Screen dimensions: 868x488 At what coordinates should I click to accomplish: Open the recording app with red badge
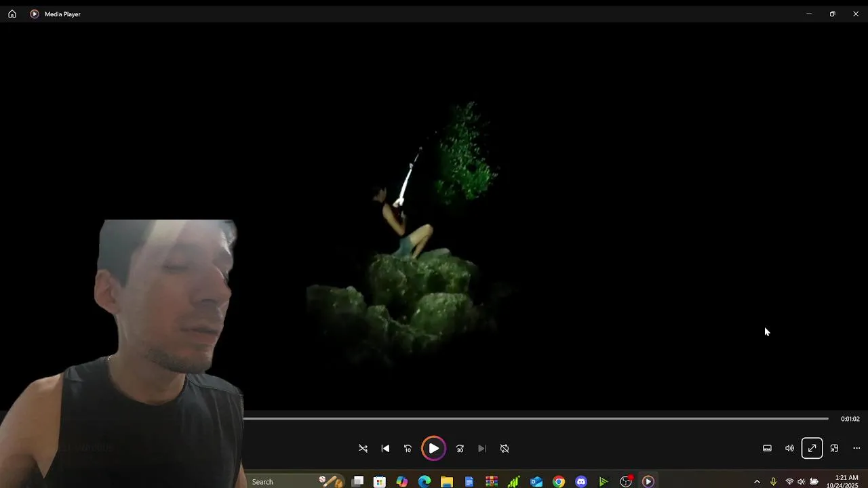coord(627,481)
